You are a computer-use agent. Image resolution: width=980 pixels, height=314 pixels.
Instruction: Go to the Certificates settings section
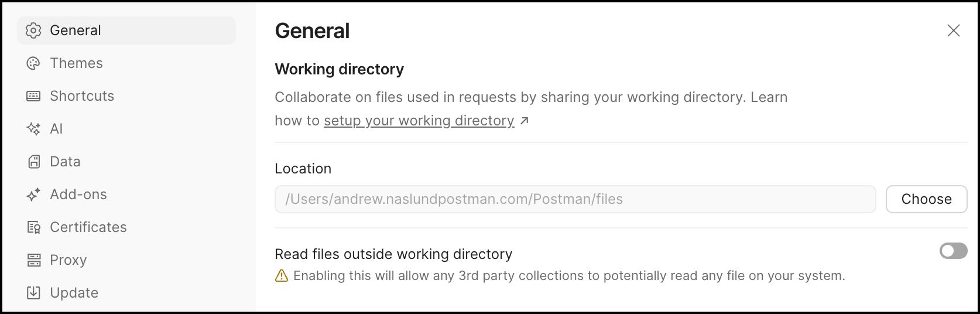tap(88, 227)
